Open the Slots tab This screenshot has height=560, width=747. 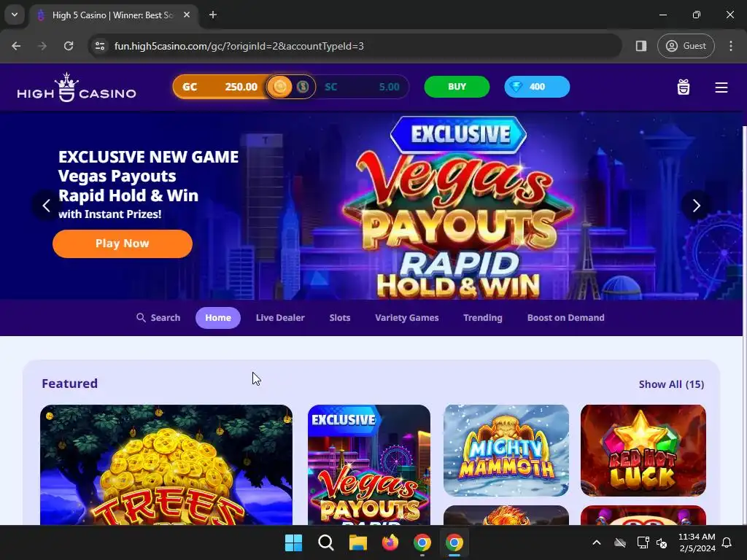click(340, 318)
